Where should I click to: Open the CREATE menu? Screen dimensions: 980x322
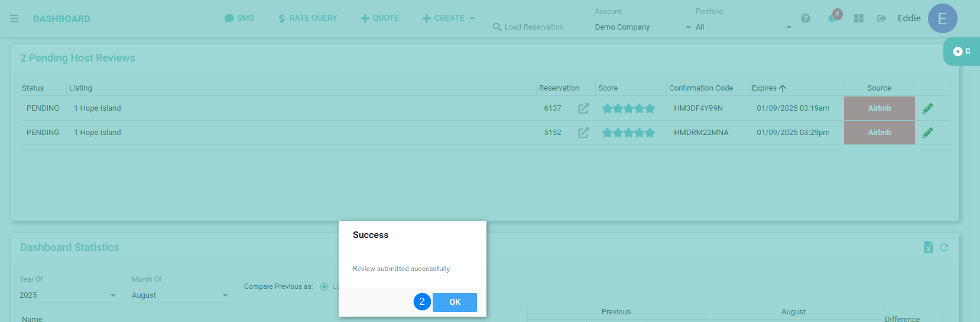coord(448,18)
